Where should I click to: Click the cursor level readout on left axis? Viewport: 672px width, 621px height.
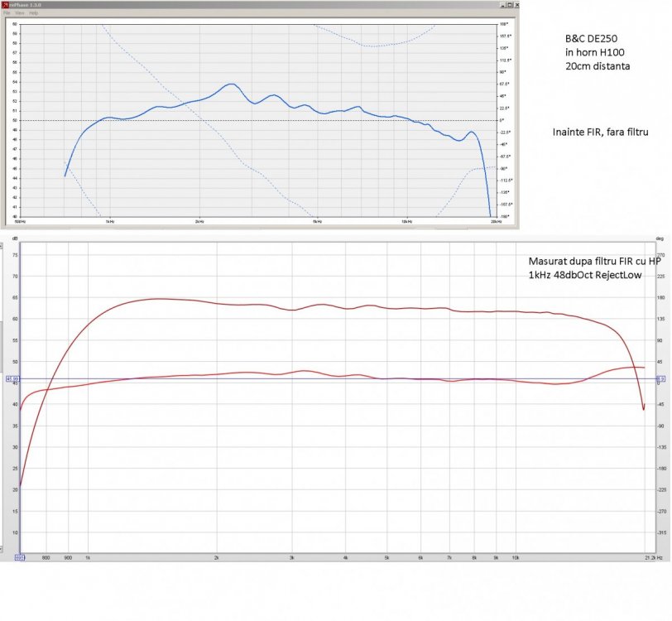[x=12, y=379]
